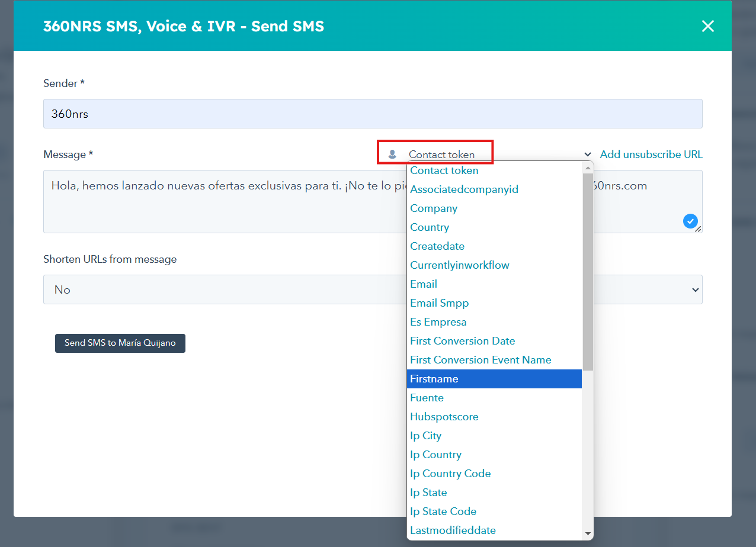The image size is (756, 547).
Task: Pick Country from the dropdown list
Action: coord(430,227)
